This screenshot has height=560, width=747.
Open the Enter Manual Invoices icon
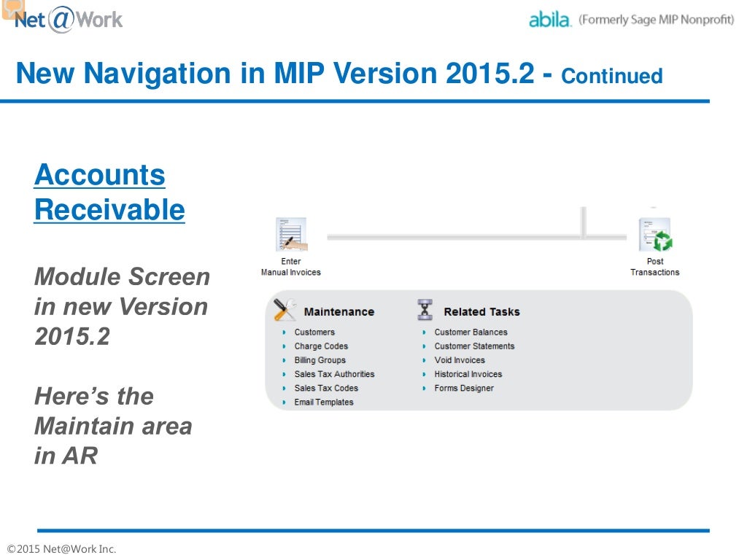coord(291,234)
